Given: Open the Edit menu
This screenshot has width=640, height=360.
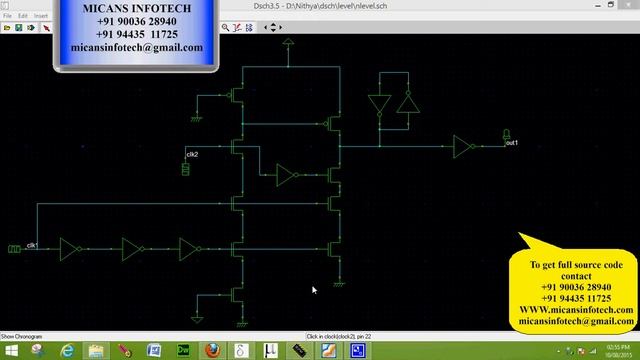Looking at the screenshot, I should coord(23,16).
